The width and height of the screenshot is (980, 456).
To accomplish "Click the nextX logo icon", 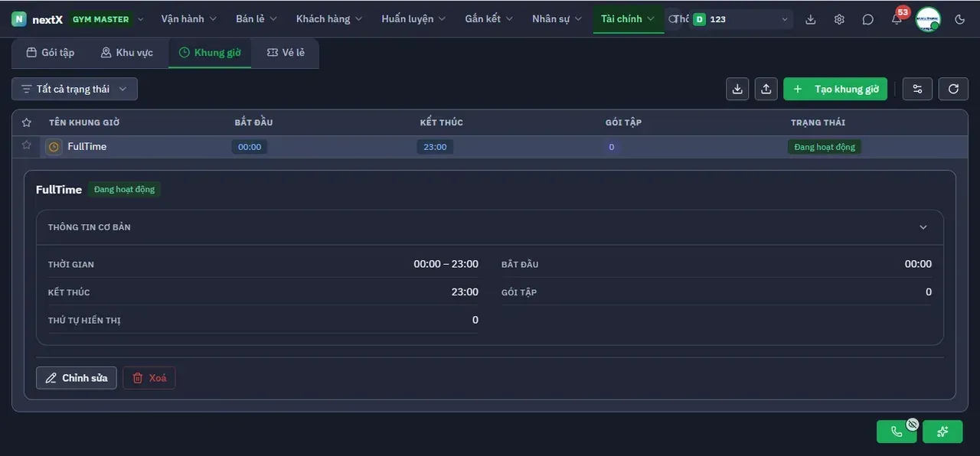I will [19, 19].
